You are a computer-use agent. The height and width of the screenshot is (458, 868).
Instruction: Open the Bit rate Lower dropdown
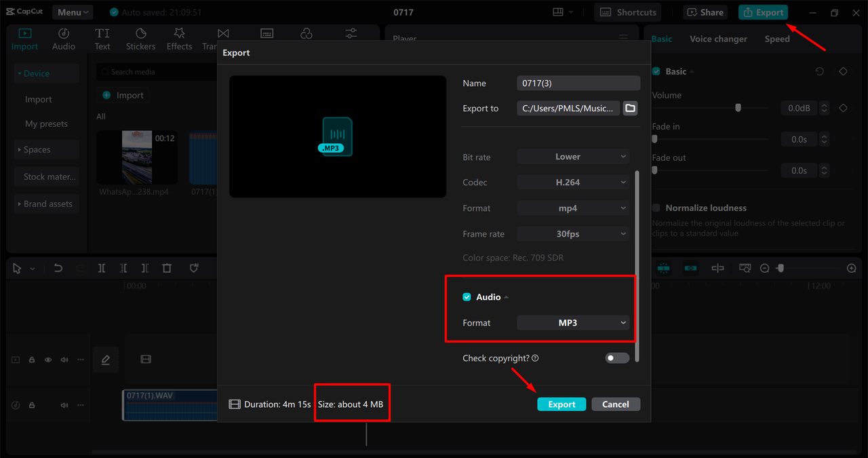(573, 157)
